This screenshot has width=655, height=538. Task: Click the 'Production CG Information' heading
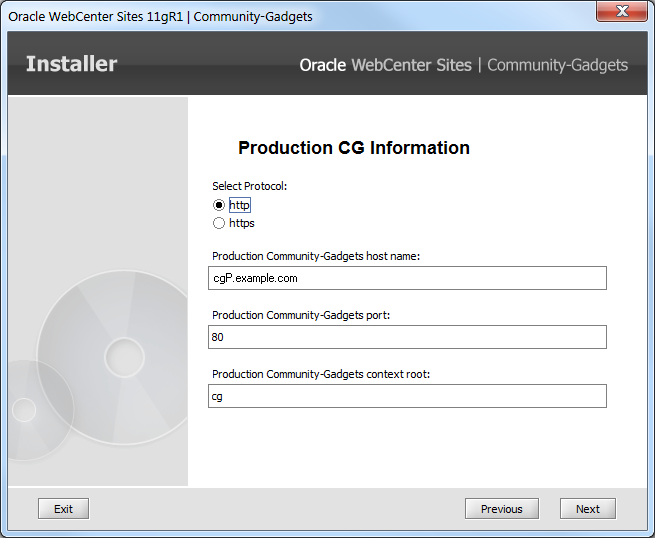354,148
